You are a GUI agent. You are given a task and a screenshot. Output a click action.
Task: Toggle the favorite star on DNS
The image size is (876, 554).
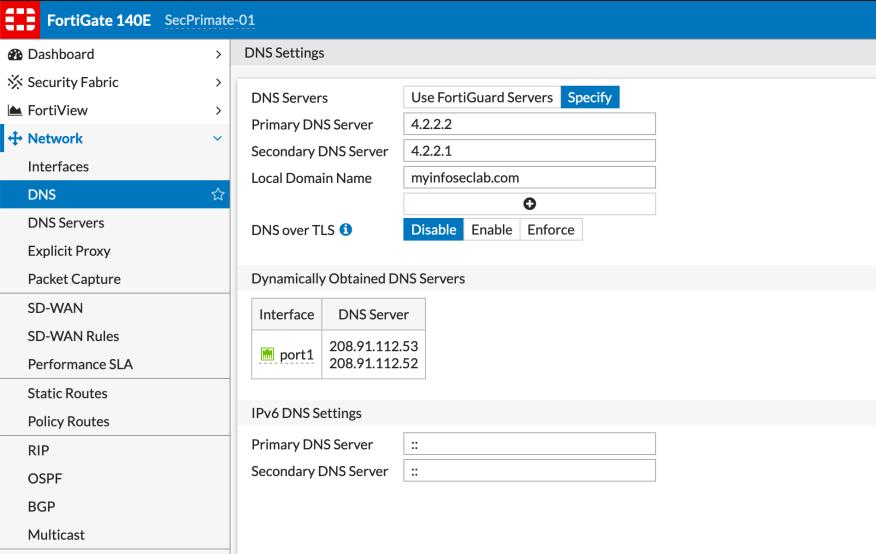[x=217, y=194]
